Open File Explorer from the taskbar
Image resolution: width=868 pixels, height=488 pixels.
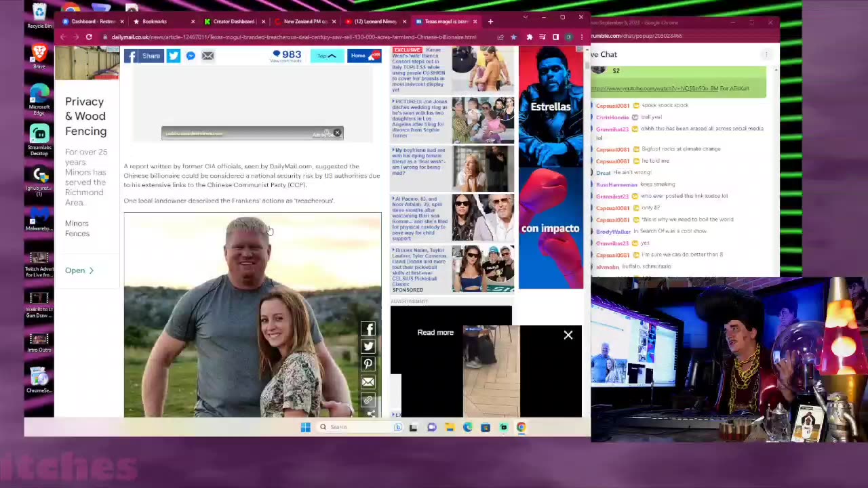[x=449, y=427]
